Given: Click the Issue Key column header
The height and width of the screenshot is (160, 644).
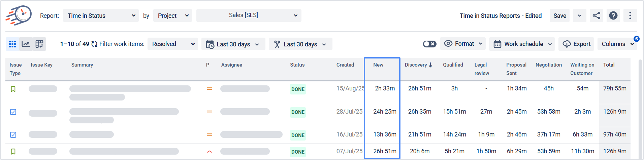Looking at the screenshot, I should pos(42,65).
